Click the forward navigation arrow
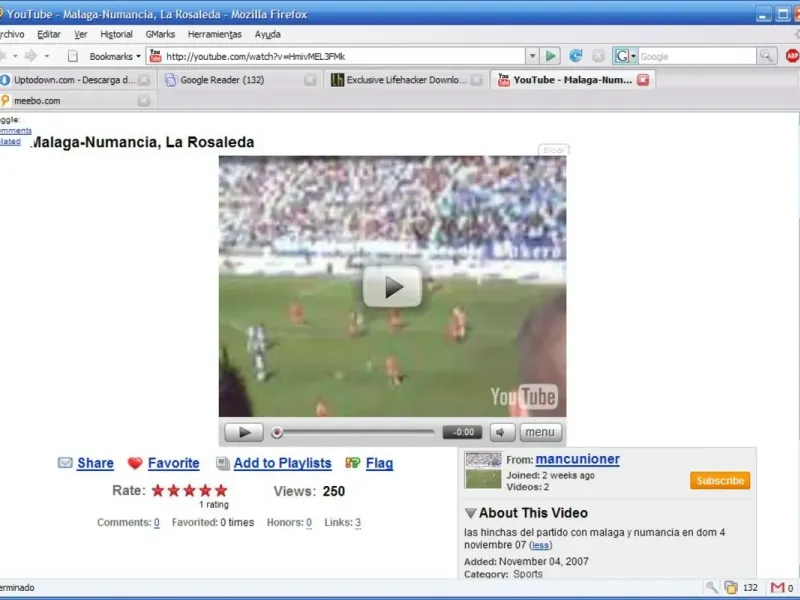 [31, 56]
